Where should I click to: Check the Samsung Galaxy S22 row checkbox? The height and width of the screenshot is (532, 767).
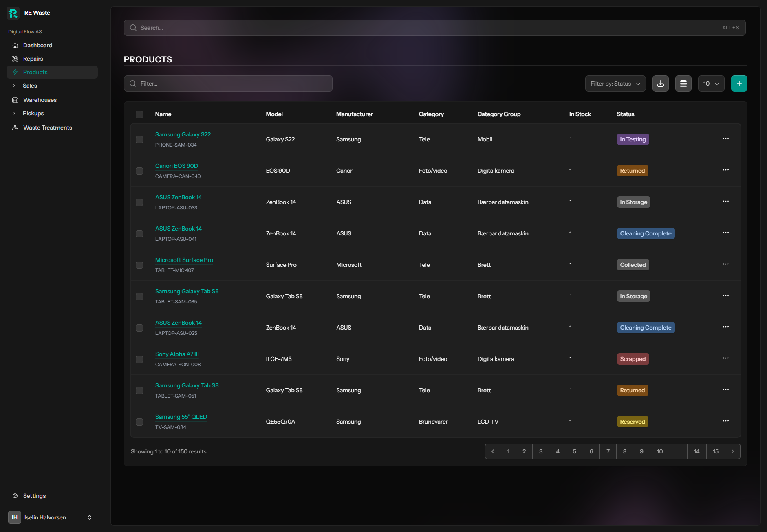tap(139, 140)
